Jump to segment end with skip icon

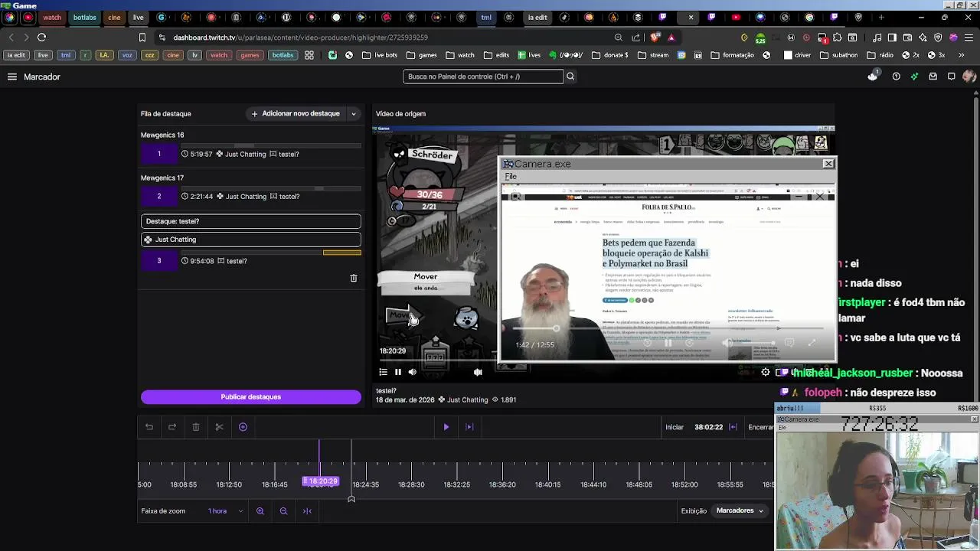469,427
